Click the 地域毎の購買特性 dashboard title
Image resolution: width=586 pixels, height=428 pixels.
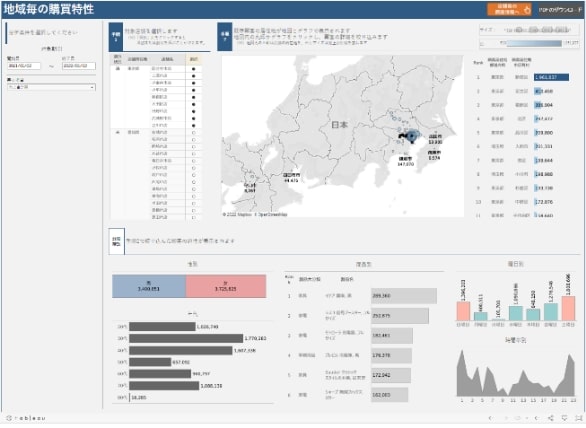(x=49, y=9)
